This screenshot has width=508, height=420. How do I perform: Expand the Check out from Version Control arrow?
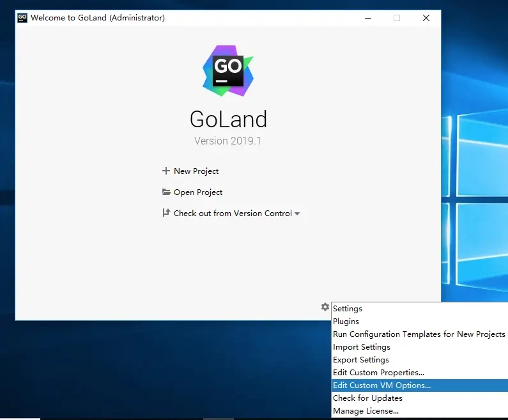[297, 214]
